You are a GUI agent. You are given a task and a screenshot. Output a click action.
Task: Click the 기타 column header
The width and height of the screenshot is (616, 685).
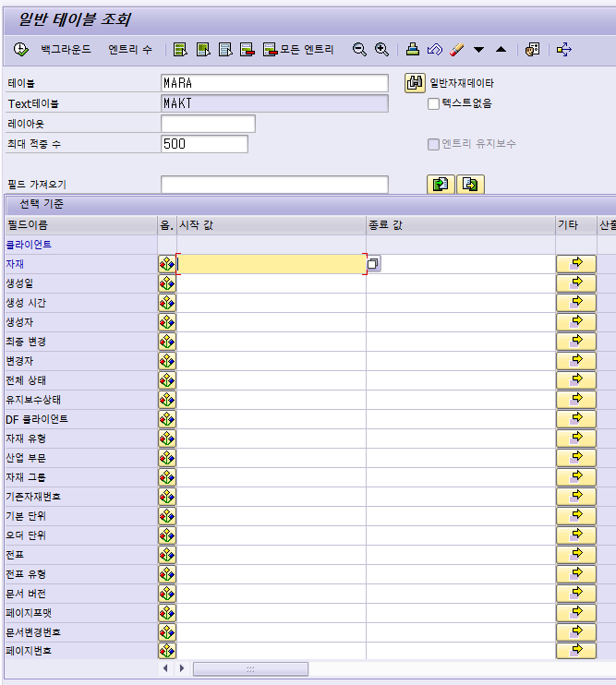(576, 225)
